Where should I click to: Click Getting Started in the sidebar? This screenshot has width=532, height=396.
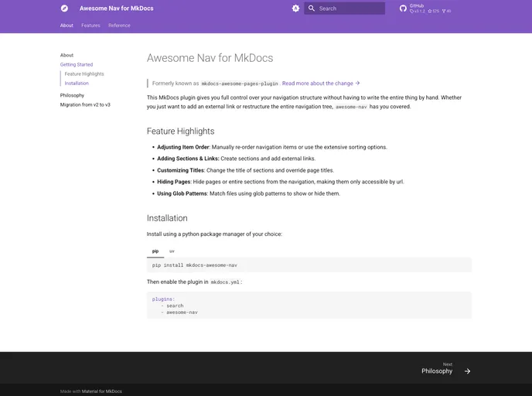point(77,64)
